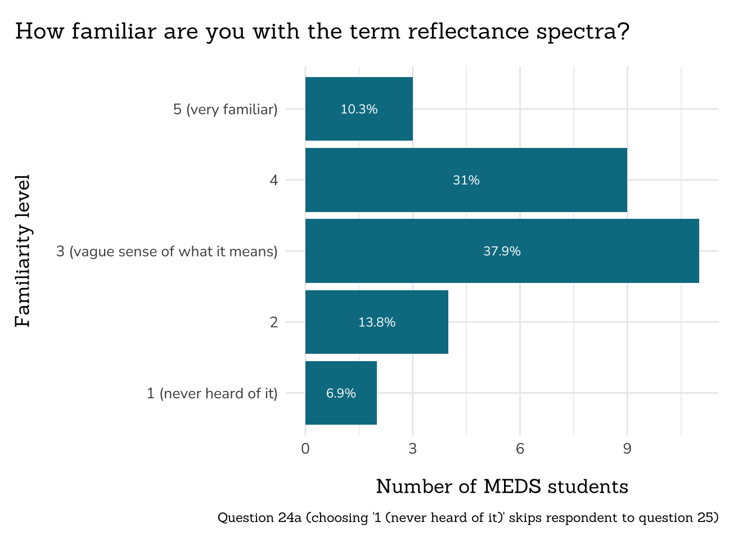
Task: Select the 37.9% data label
Action: coord(502,251)
